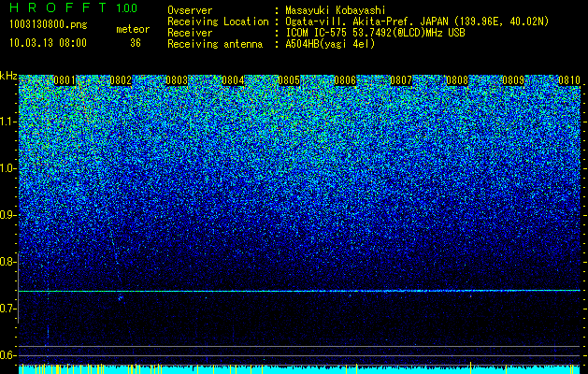Click the 0809 time marker

tap(513, 80)
